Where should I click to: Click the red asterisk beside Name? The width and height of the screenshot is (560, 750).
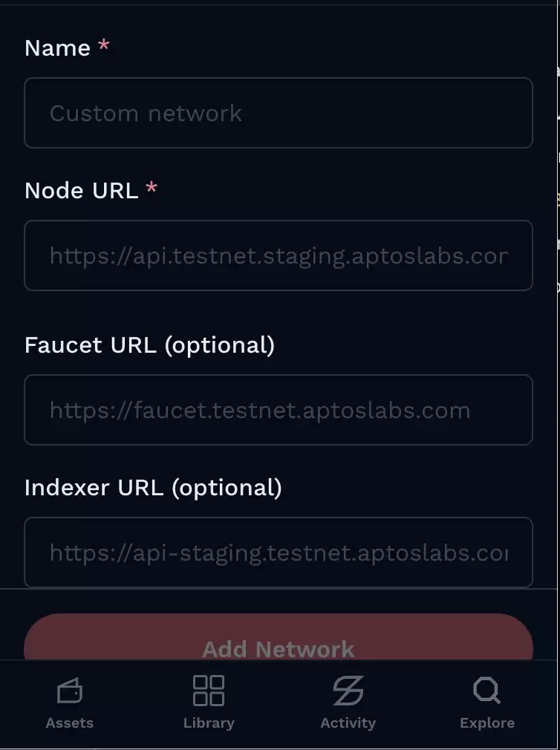pos(103,46)
